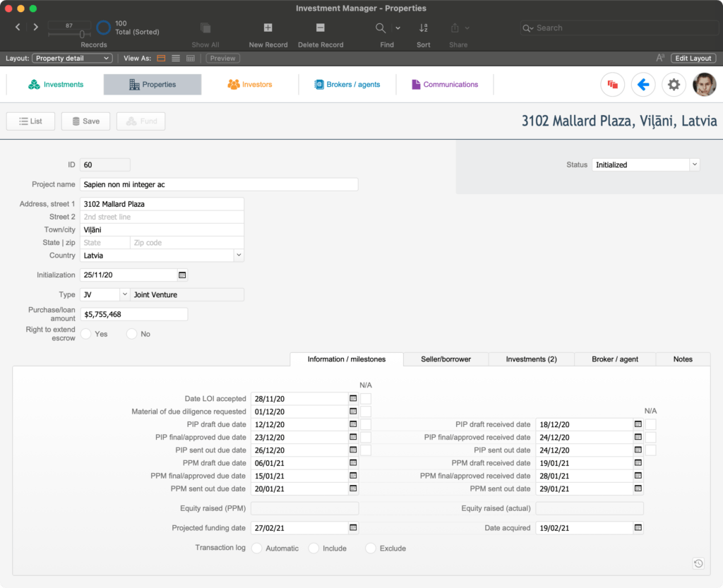Expand the Type dropdown showing JV

124,294
